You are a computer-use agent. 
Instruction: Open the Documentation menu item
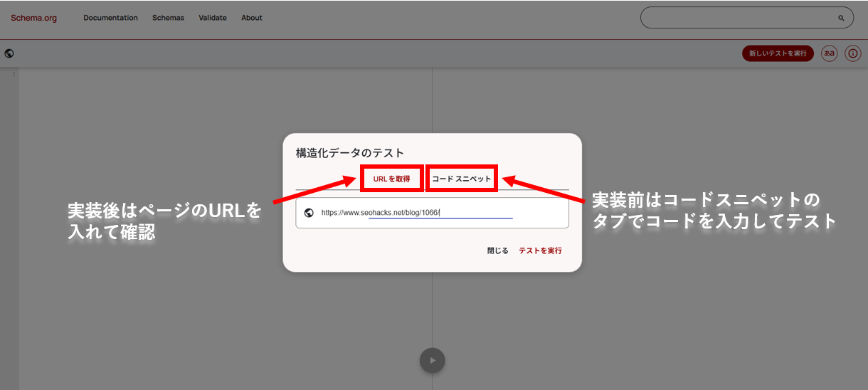[110, 18]
